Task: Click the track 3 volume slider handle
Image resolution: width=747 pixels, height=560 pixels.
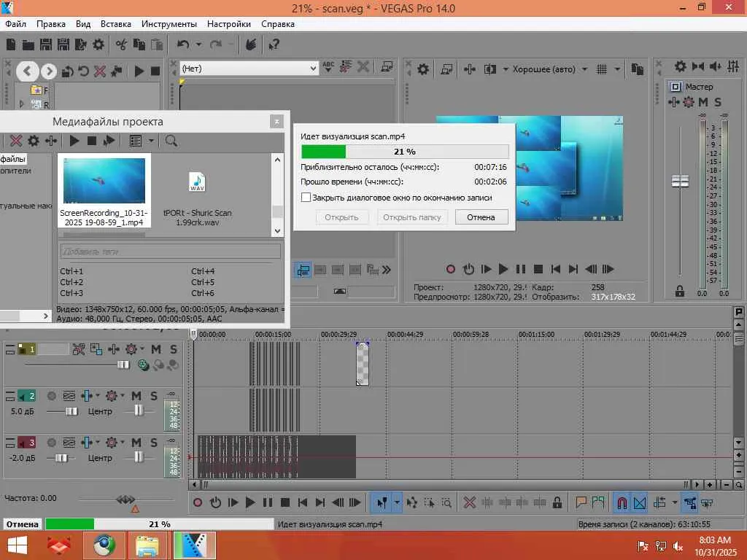Action: 61,458
